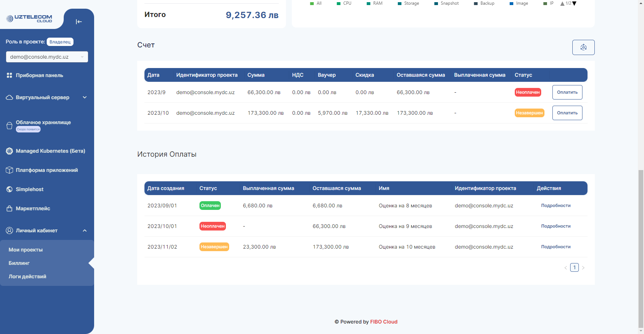Open the demo@console.mydc.uz project dropdown
The height and width of the screenshot is (334, 644).
click(x=47, y=57)
